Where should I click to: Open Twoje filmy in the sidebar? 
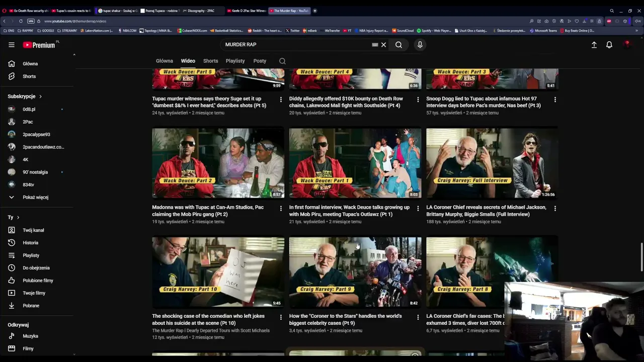tap(34, 293)
